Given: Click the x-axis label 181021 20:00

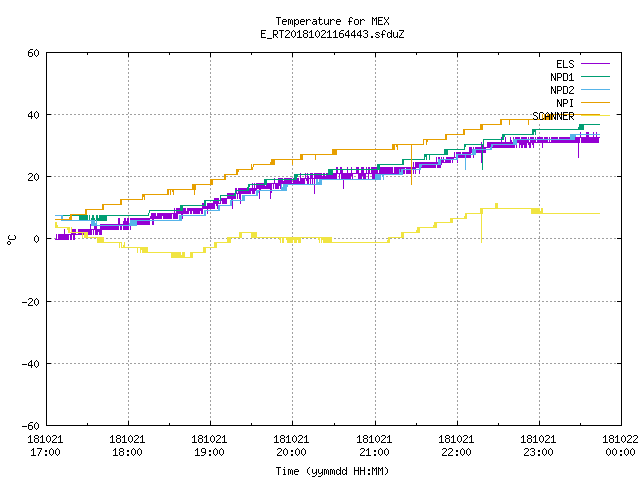Looking at the screenshot, I should coord(291,446).
